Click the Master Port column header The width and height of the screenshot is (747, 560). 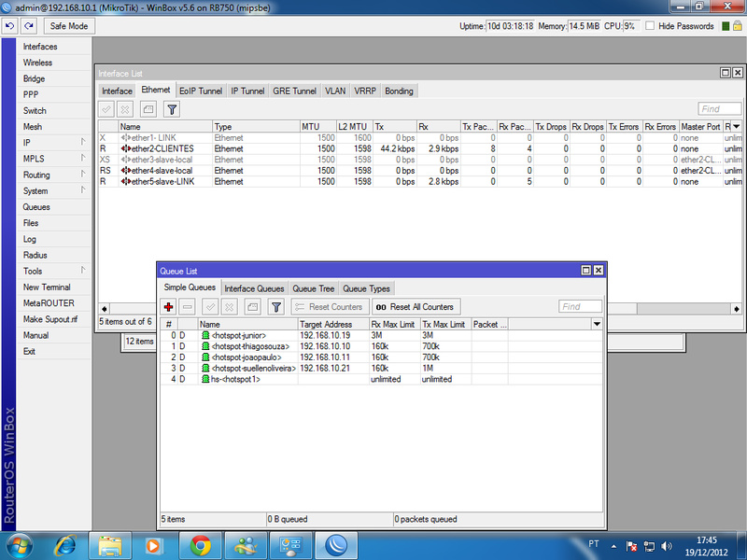701,127
